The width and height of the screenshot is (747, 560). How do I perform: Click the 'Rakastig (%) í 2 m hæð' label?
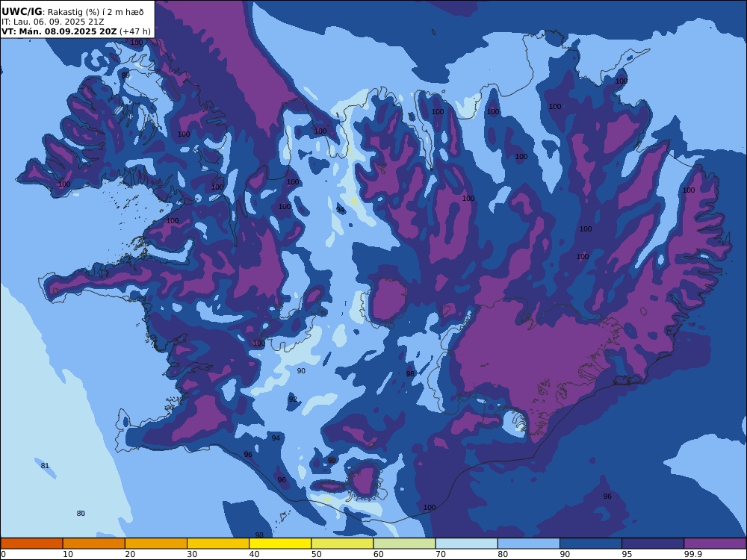(96, 13)
